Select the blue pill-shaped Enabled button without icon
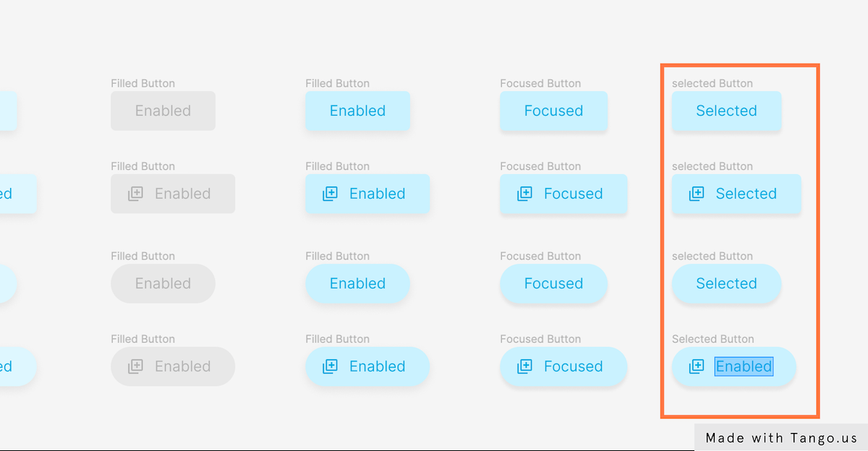This screenshot has height=451, width=868. 357,283
